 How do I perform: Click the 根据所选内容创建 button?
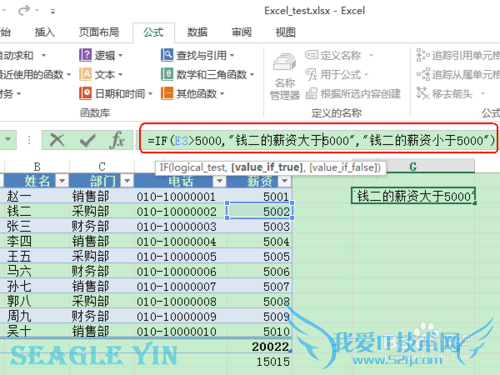click(x=353, y=94)
